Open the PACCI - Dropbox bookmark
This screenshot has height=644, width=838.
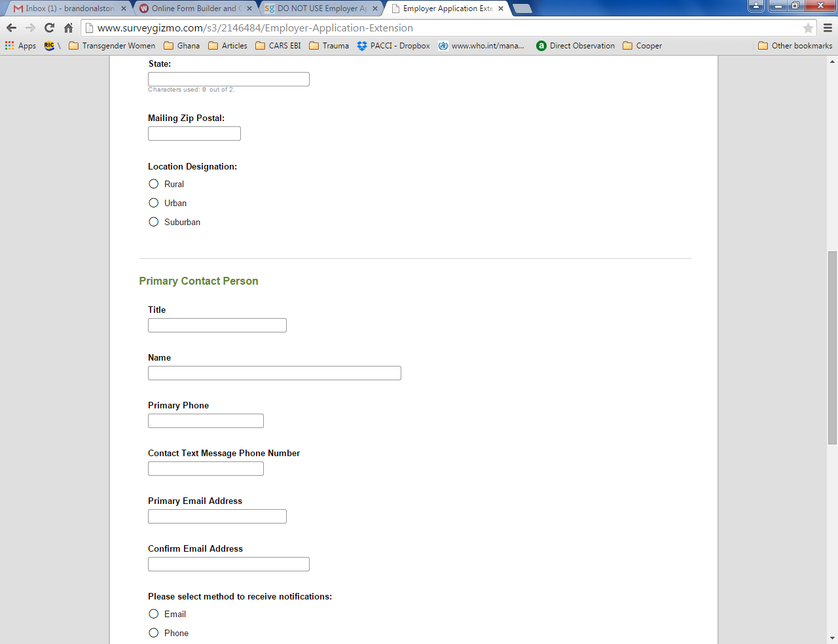(393, 46)
